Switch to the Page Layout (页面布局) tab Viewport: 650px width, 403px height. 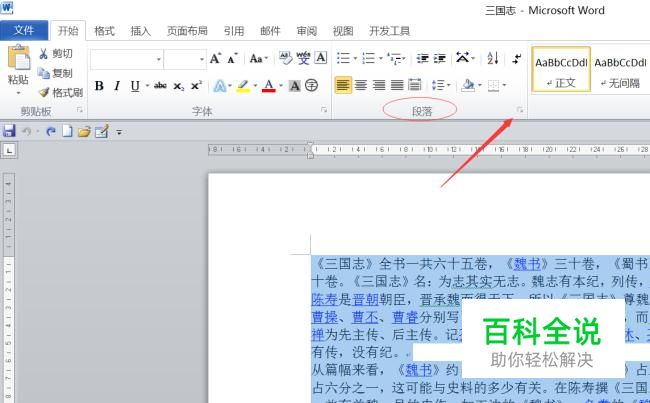click(x=187, y=31)
